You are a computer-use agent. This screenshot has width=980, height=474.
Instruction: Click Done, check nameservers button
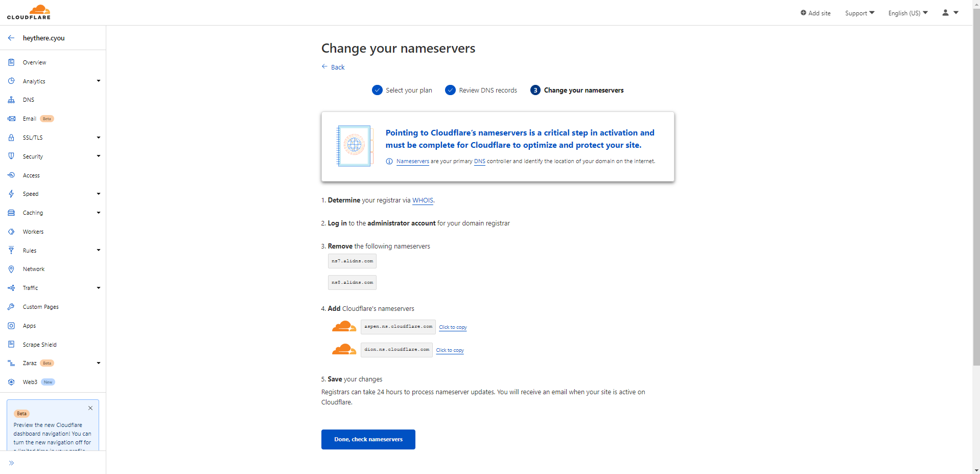tap(368, 439)
